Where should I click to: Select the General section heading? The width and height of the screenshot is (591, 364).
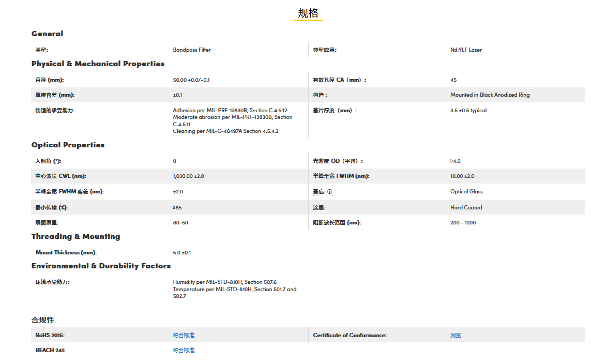[47, 34]
